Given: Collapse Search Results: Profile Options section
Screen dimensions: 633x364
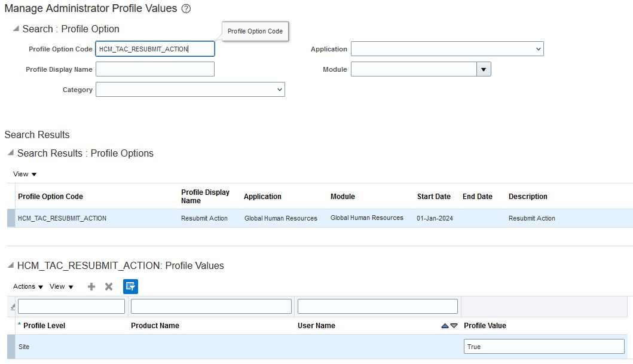Looking at the screenshot, I should (x=10, y=154).
